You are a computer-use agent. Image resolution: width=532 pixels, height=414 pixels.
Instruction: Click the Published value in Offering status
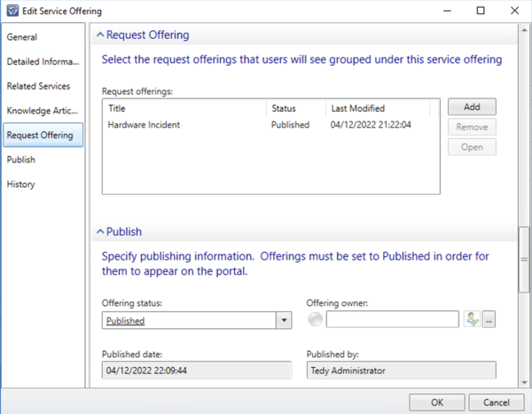pos(125,321)
